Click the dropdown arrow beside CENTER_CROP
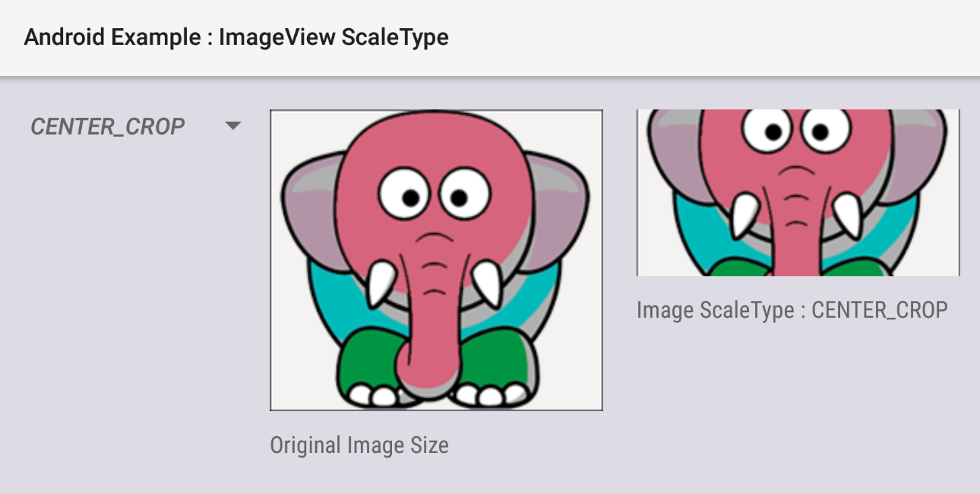This screenshot has height=494, width=980. coord(233,125)
